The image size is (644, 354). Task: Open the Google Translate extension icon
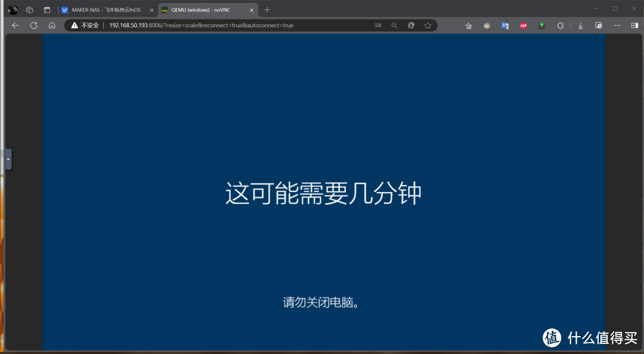point(504,25)
